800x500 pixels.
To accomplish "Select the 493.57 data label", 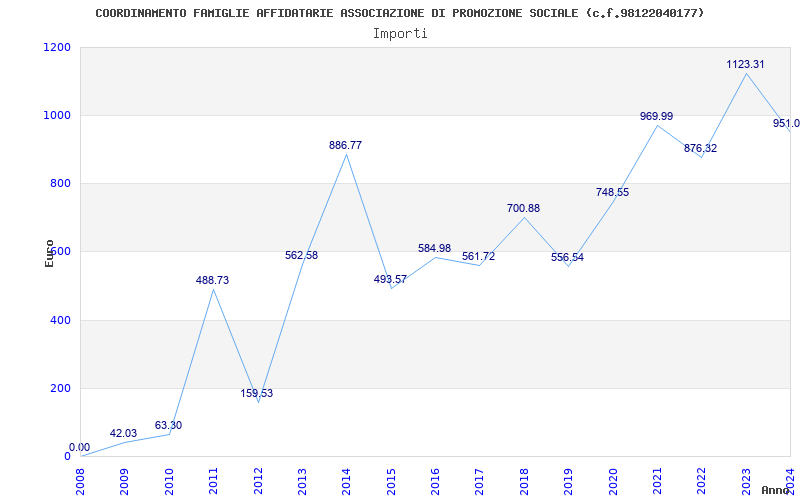I will (x=390, y=279).
